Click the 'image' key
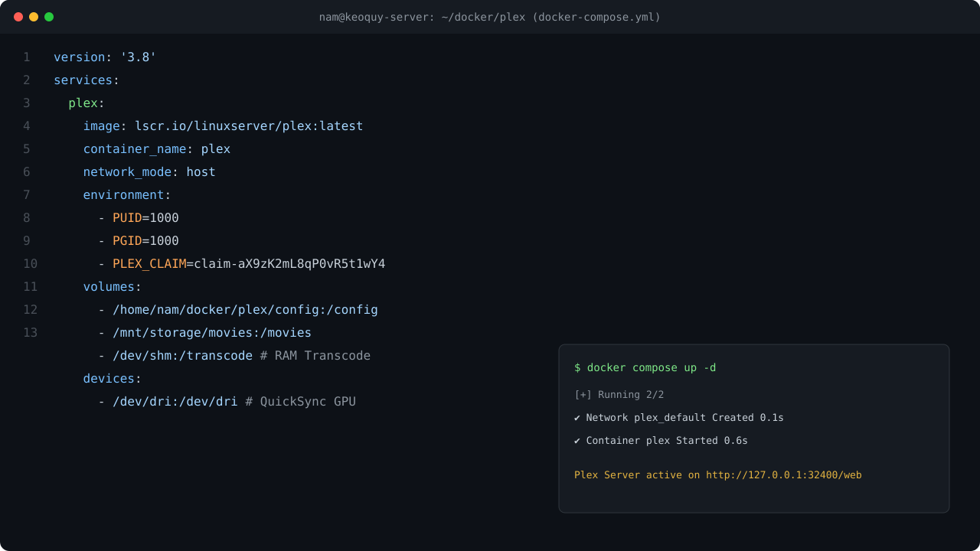980x551 pixels. (x=101, y=126)
